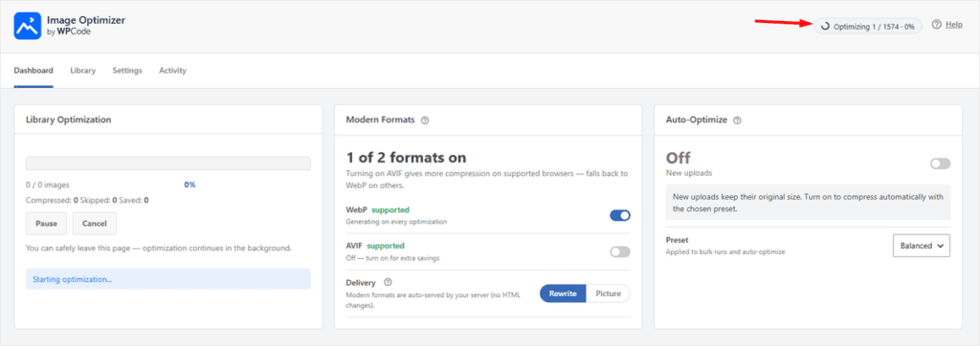Turn off the WebP format toggle
Image resolution: width=980 pixels, height=346 pixels.
(x=620, y=215)
